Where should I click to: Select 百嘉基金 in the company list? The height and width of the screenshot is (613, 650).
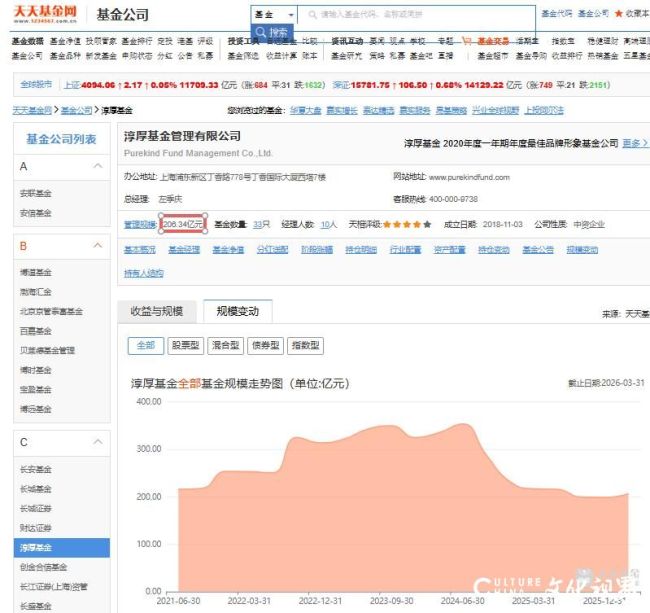coord(36,331)
